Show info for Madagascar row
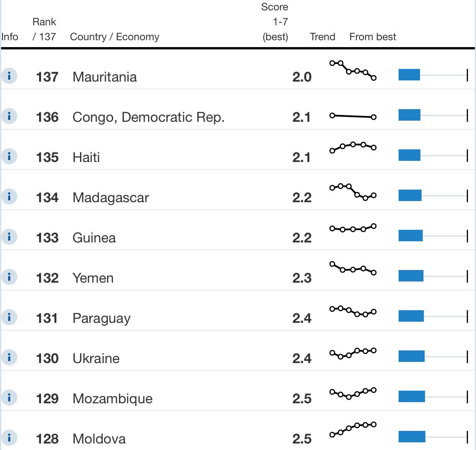This screenshot has width=476, height=450. pyautogui.click(x=9, y=196)
